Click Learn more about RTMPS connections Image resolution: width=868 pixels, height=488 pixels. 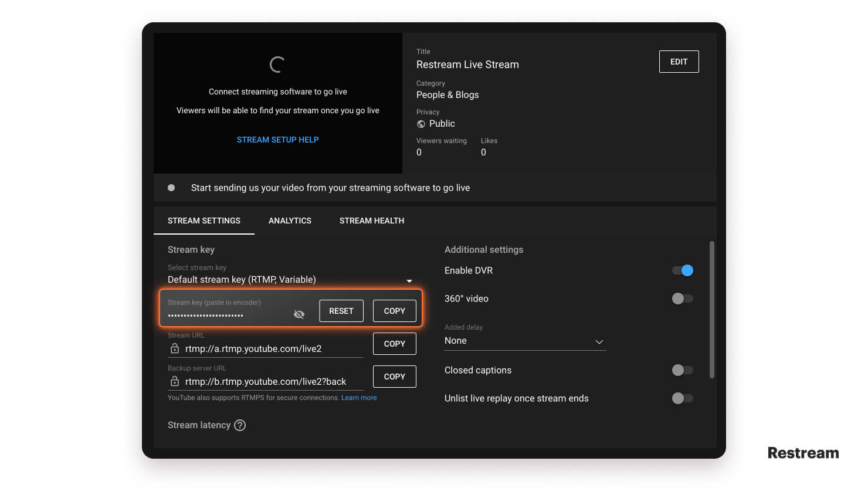click(359, 397)
